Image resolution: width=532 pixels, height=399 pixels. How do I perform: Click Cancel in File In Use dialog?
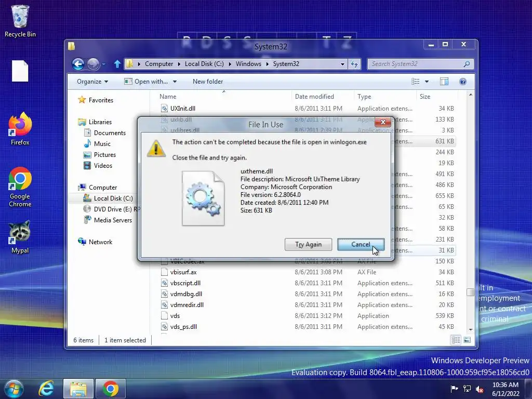click(x=361, y=244)
